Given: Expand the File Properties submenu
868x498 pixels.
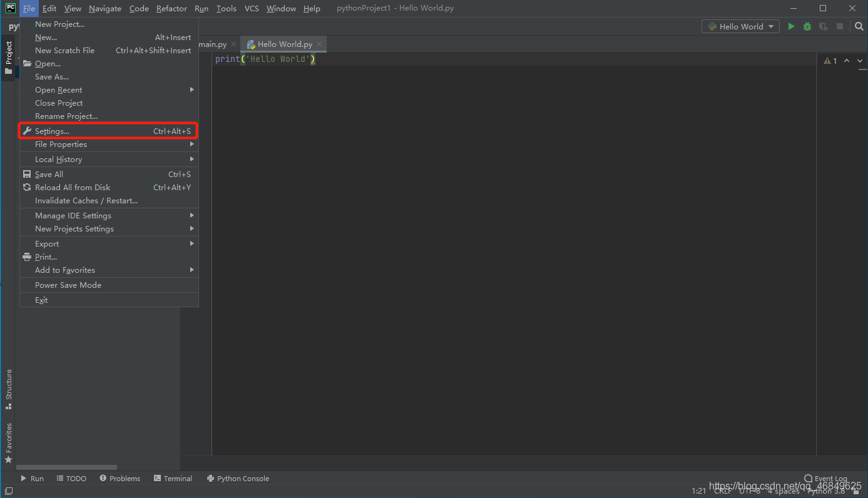Looking at the screenshot, I should tap(109, 145).
